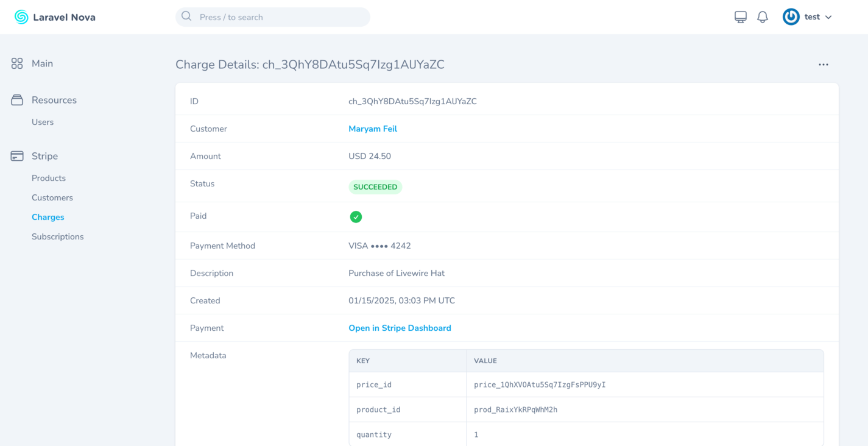Click Open in Stripe Dashboard link
Screen dimensions: 868x446
(x=400, y=328)
